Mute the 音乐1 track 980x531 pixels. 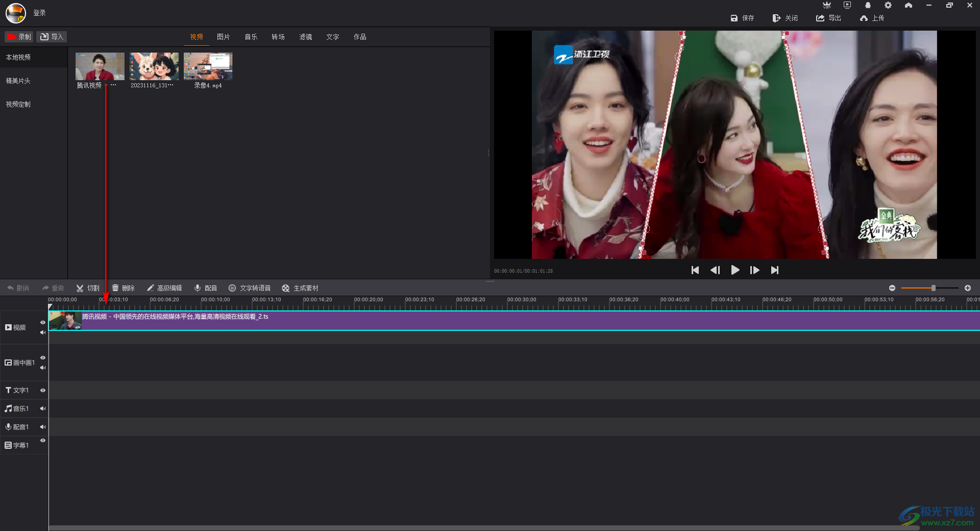click(43, 408)
